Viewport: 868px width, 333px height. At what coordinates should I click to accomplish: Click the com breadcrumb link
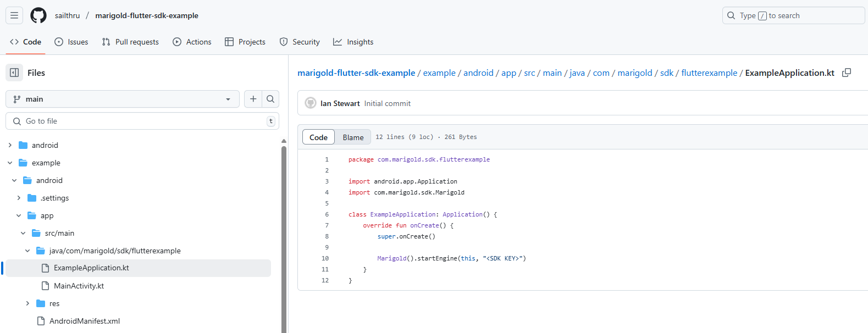pyautogui.click(x=601, y=73)
